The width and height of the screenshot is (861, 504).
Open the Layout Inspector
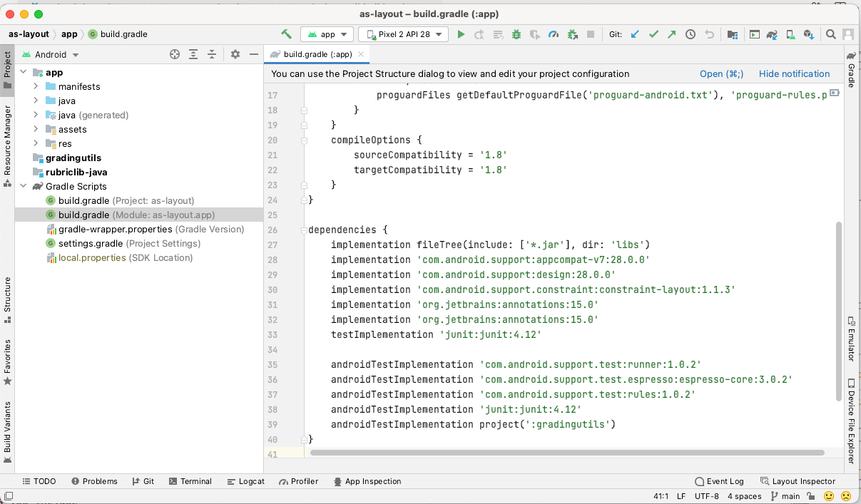pyautogui.click(x=798, y=481)
